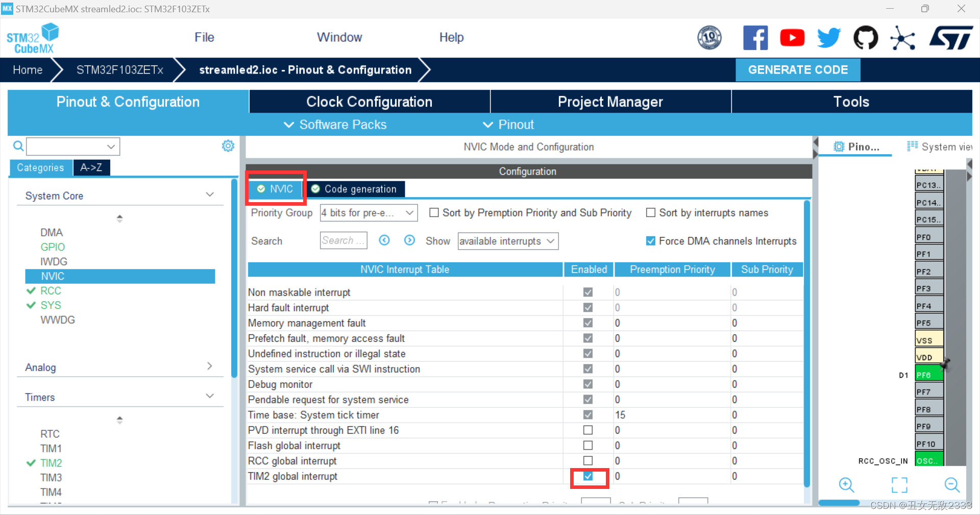Open the settings gear in the categories panel

[228, 146]
